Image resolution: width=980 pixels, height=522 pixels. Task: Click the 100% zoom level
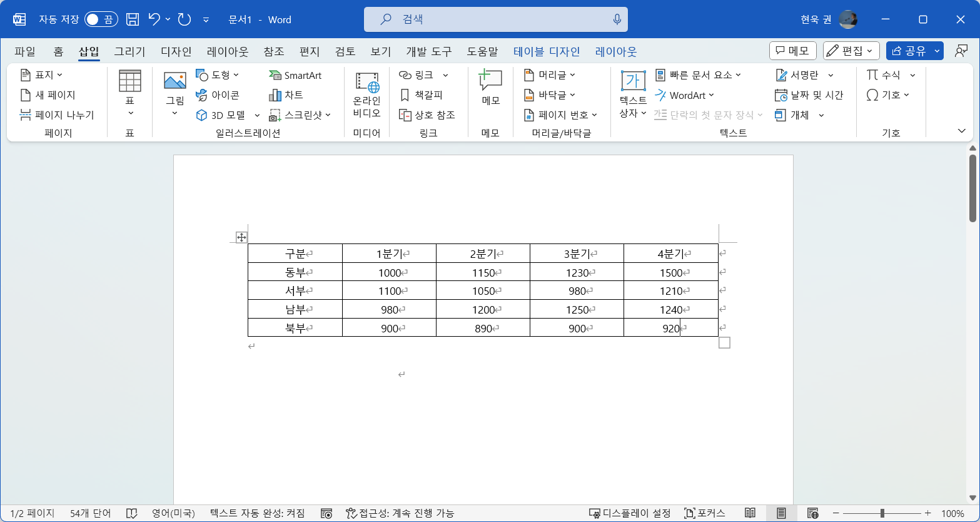[952, 513]
